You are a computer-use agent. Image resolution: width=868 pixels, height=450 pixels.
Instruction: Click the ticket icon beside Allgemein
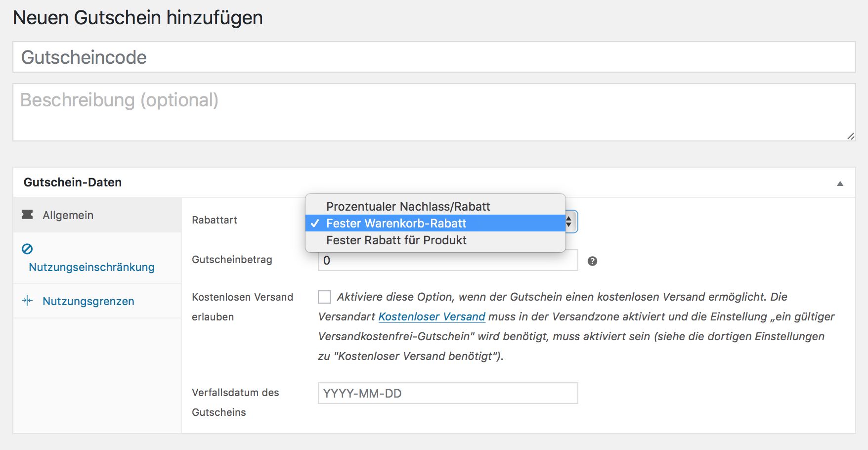tap(27, 215)
